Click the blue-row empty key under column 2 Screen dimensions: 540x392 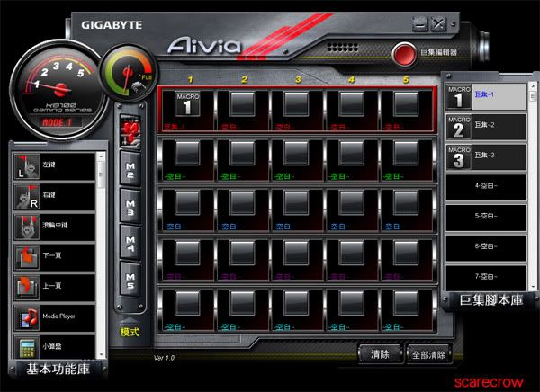coord(242,203)
